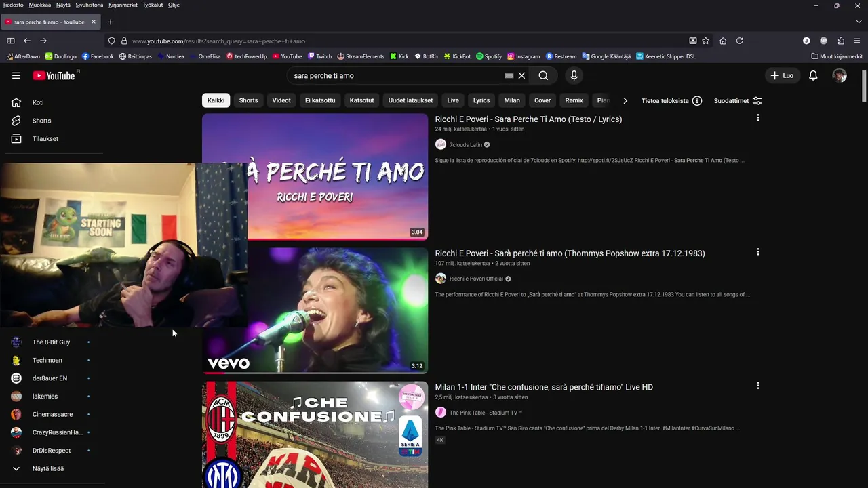Go to the YouTube home logo
The image size is (868, 488).
[x=54, y=76]
